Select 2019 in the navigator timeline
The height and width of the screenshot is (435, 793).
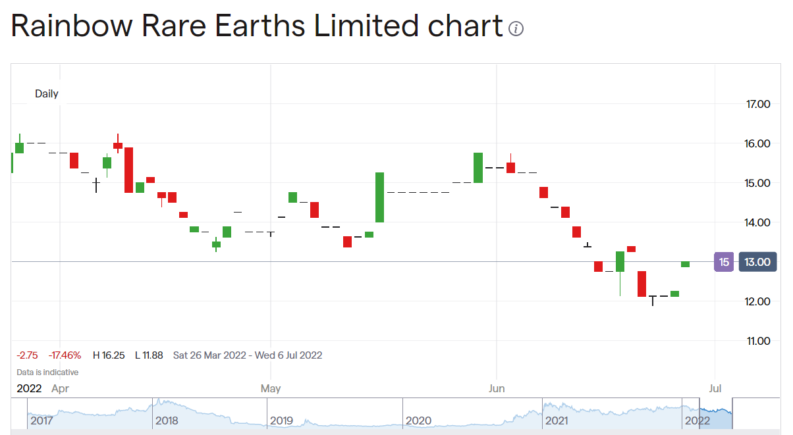pos(282,421)
